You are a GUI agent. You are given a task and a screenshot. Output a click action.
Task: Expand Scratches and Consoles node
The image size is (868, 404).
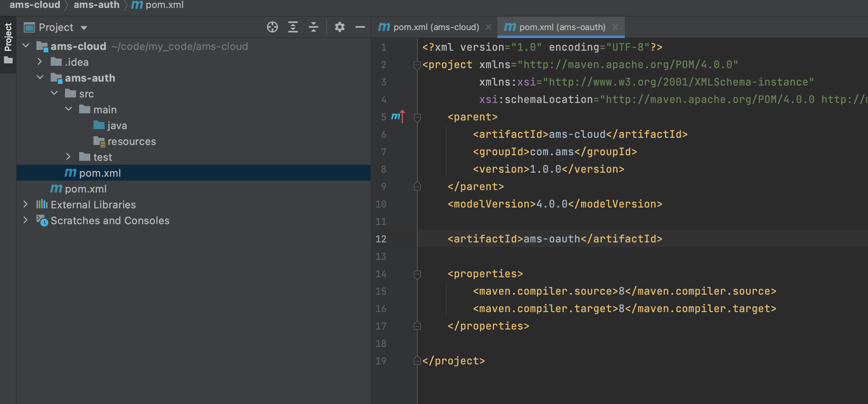click(x=26, y=220)
